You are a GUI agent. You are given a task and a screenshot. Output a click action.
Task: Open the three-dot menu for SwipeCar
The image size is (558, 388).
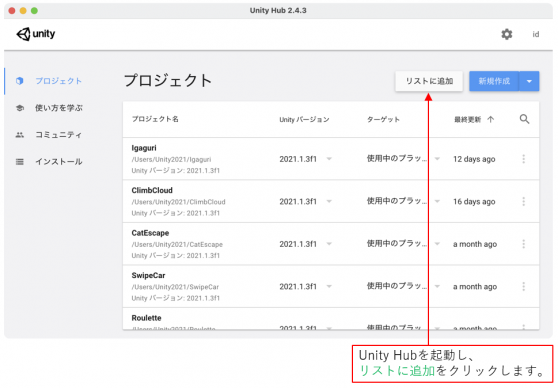tap(523, 286)
